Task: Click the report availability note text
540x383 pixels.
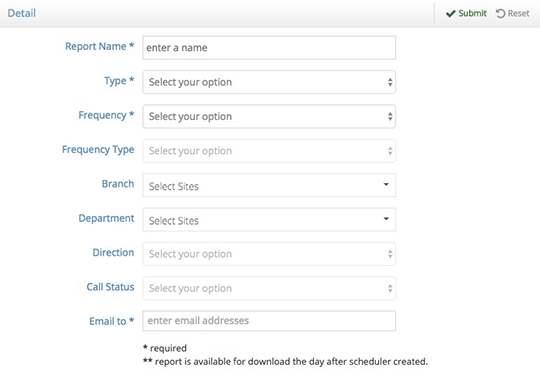Action: click(x=285, y=362)
